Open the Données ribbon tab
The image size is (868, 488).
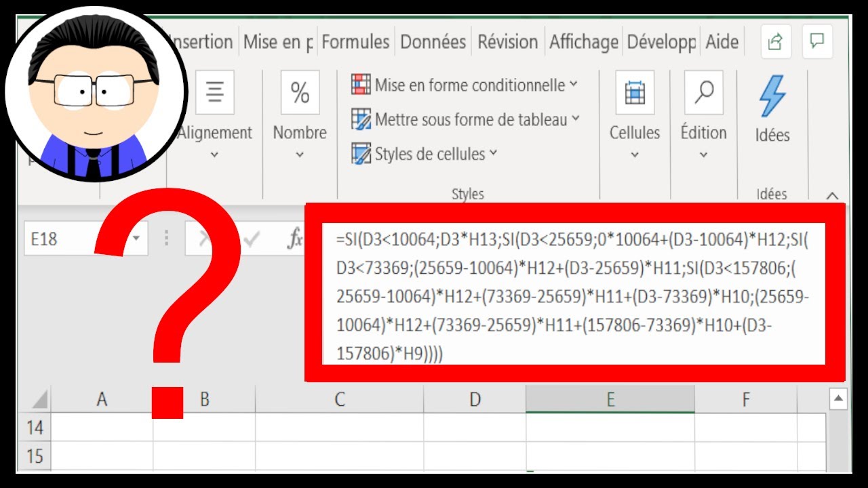coord(433,42)
